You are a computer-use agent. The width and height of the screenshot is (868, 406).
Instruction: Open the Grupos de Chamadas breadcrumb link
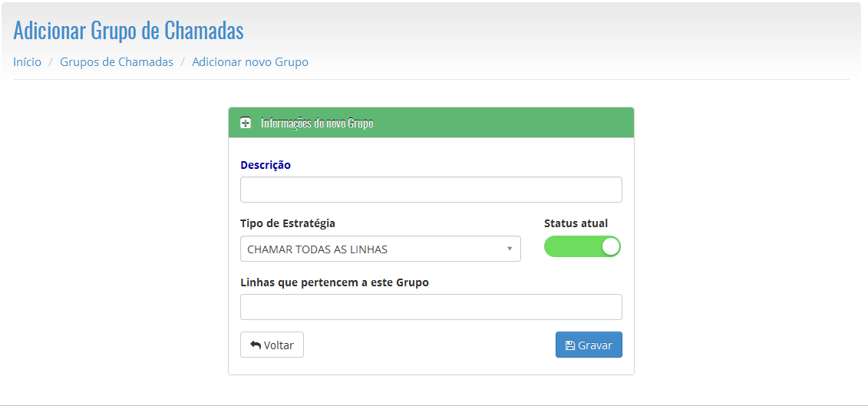[117, 62]
